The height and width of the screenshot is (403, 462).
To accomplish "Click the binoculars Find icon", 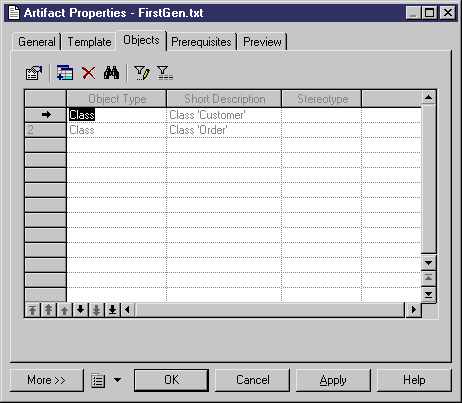I will pos(111,73).
